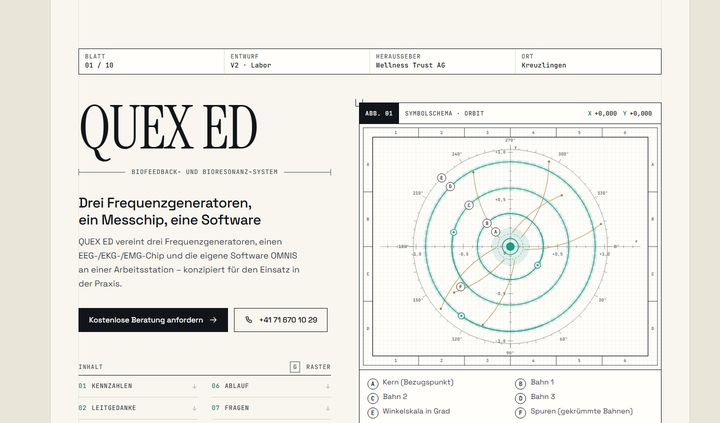The image size is (720, 423).
Task: Click legend icon D beside Bahn 3
Action: [520, 398]
